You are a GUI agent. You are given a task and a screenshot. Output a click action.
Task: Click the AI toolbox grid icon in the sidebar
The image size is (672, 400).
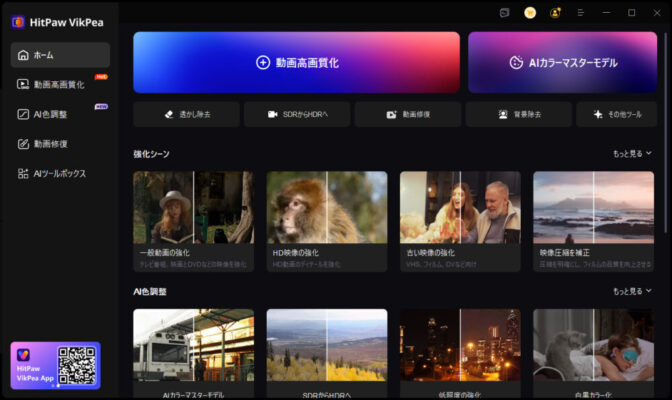click(x=23, y=173)
